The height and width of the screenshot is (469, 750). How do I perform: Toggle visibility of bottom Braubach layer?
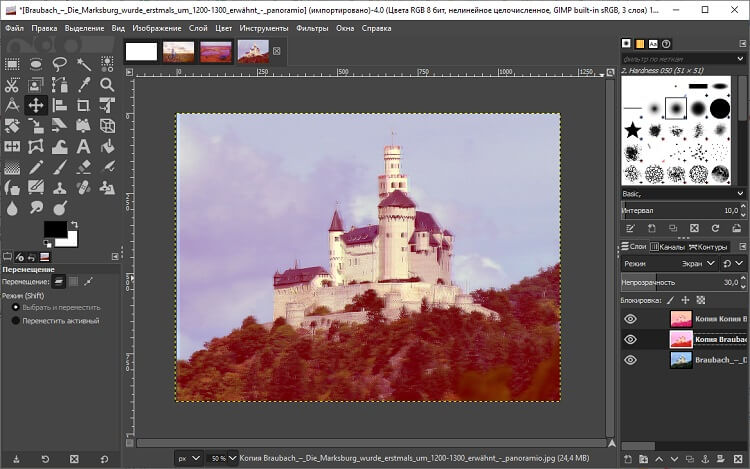(x=630, y=360)
